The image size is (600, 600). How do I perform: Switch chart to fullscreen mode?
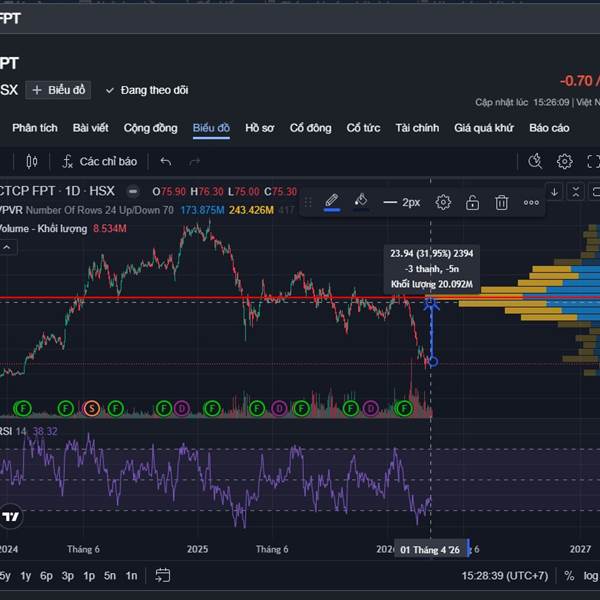(593, 161)
